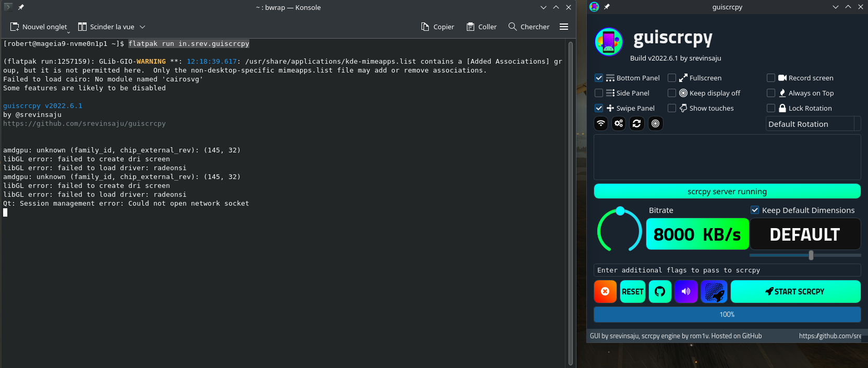868x368 pixels.
Task: Enable the Show touches checkbox
Action: pos(672,108)
